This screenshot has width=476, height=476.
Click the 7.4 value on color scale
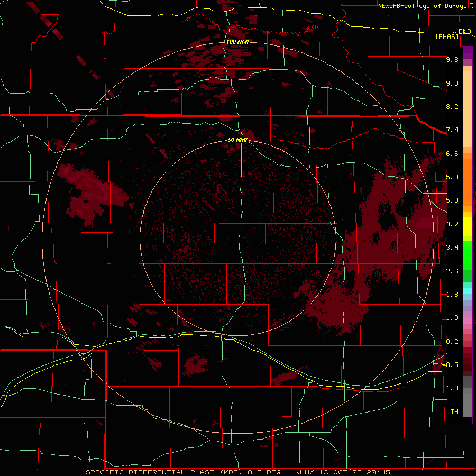[x=452, y=130]
